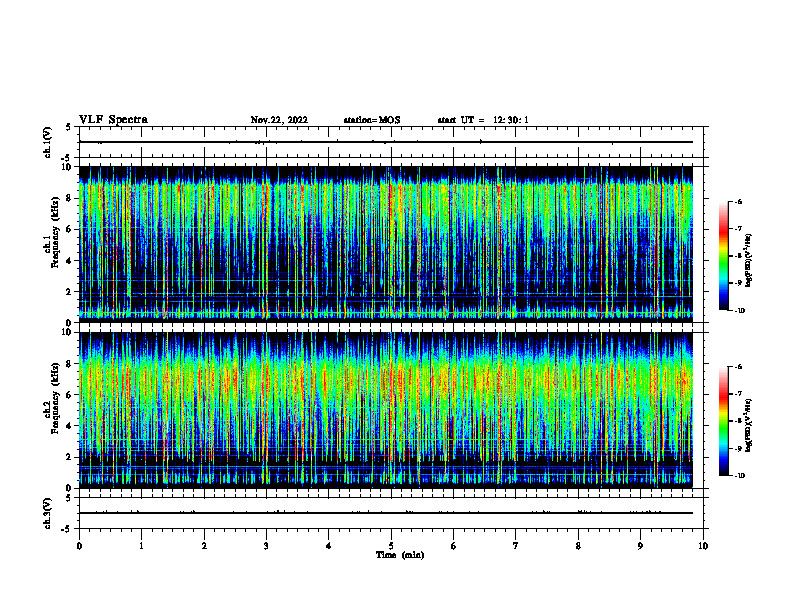Click the ch.1 Frequency (kHz) axis label
This screenshot has width=792, height=612.
(52, 233)
